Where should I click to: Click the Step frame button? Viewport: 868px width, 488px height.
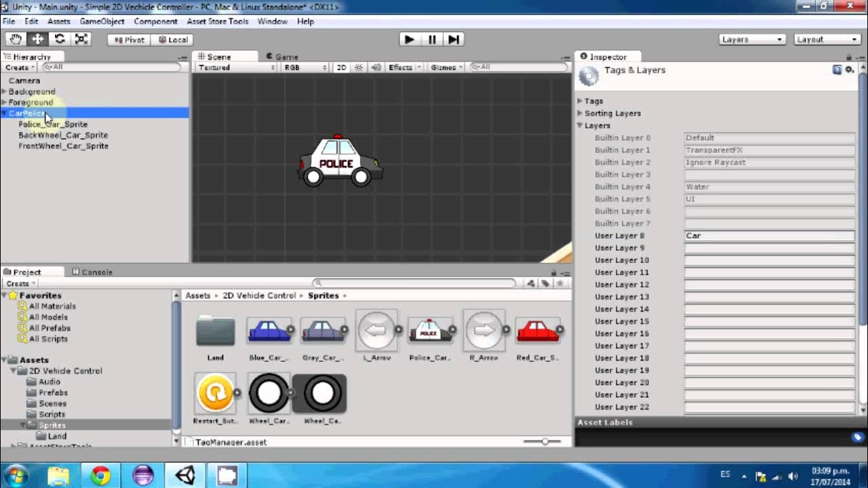pyautogui.click(x=454, y=39)
